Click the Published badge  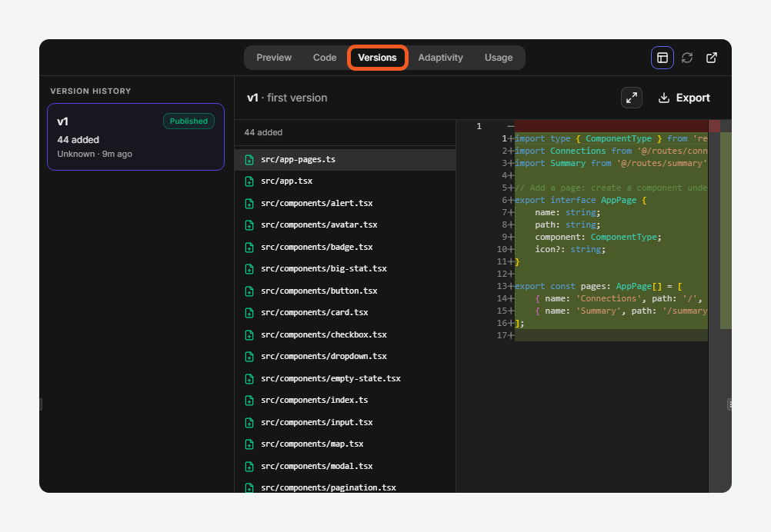pos(189,121)
